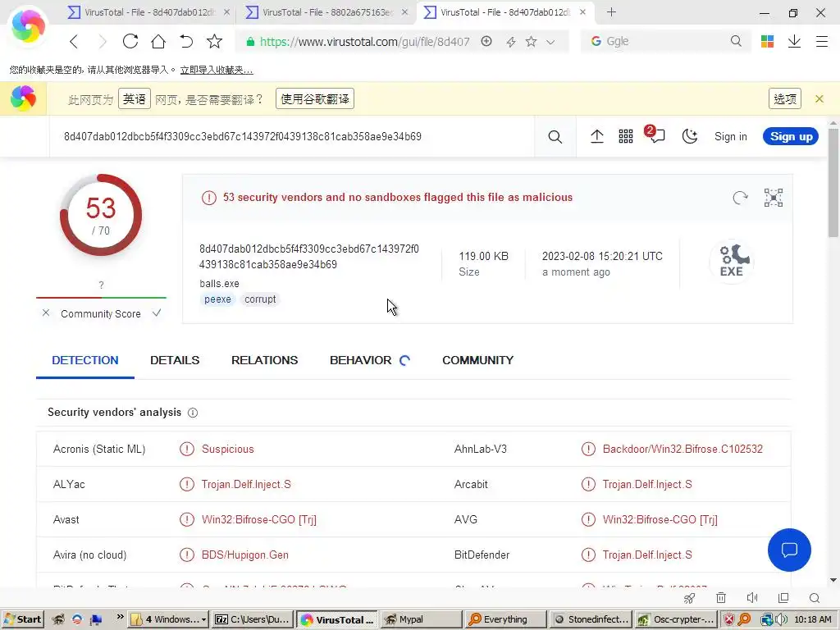Open the 7-Zip C:\Users taskbar window
Image resolution: width=840 pixels, height=630 pixels.
pos(253,619)
